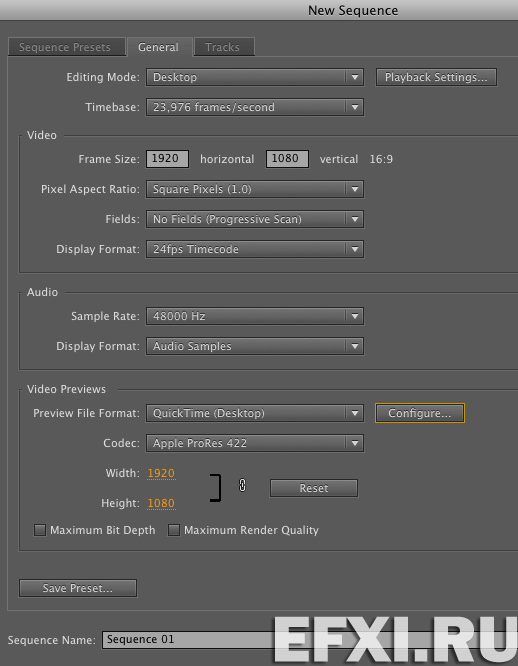Click the Save Preset button
This screenshot has height=666, width=518.
[x=78, y=588]
